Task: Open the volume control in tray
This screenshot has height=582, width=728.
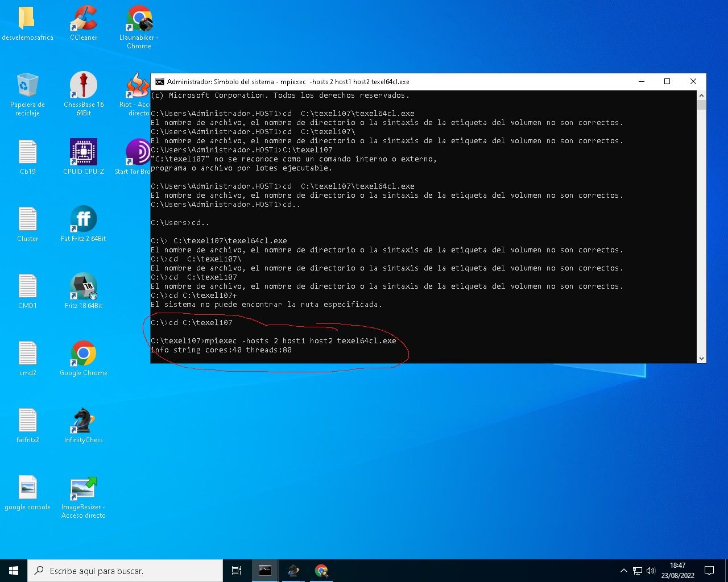Action: click(651, 571)
